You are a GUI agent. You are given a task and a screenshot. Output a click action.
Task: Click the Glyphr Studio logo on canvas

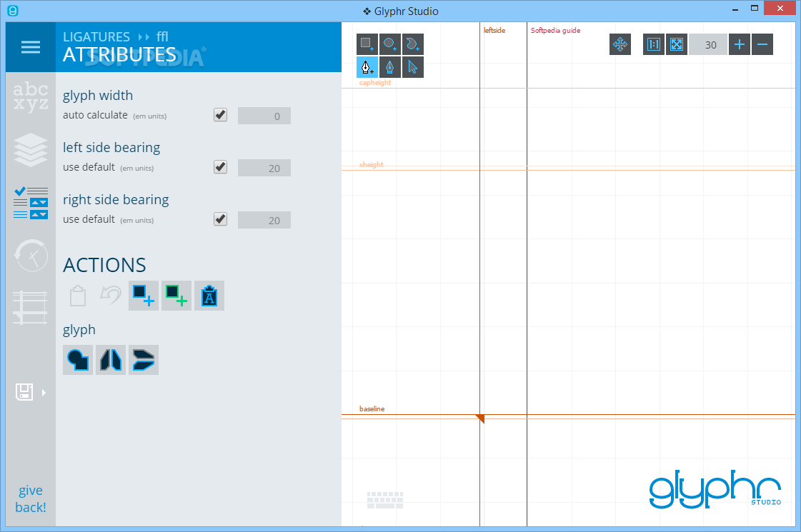715,489
